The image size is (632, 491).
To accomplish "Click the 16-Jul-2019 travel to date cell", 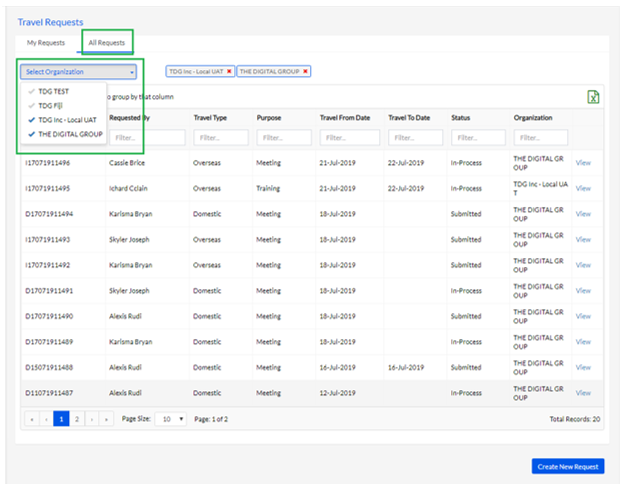I will (406, 367).
